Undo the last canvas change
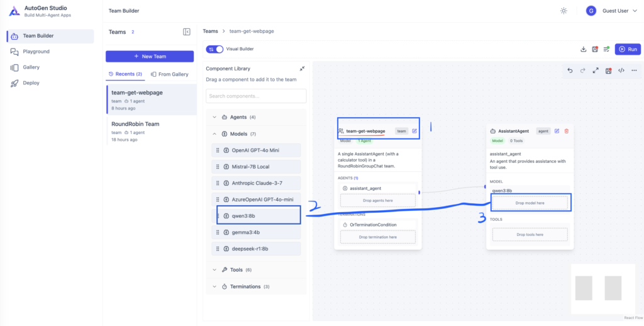 pos(570,70)
